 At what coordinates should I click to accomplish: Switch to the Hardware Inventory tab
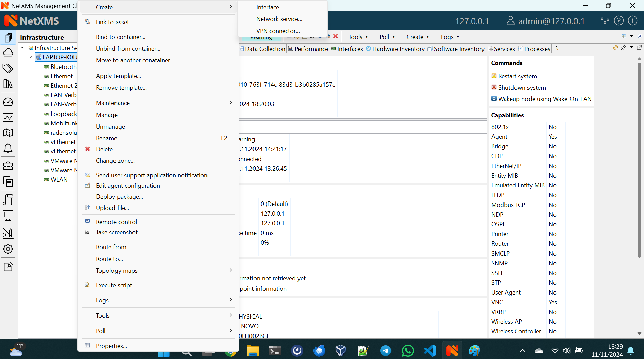(x=398, y=49)
